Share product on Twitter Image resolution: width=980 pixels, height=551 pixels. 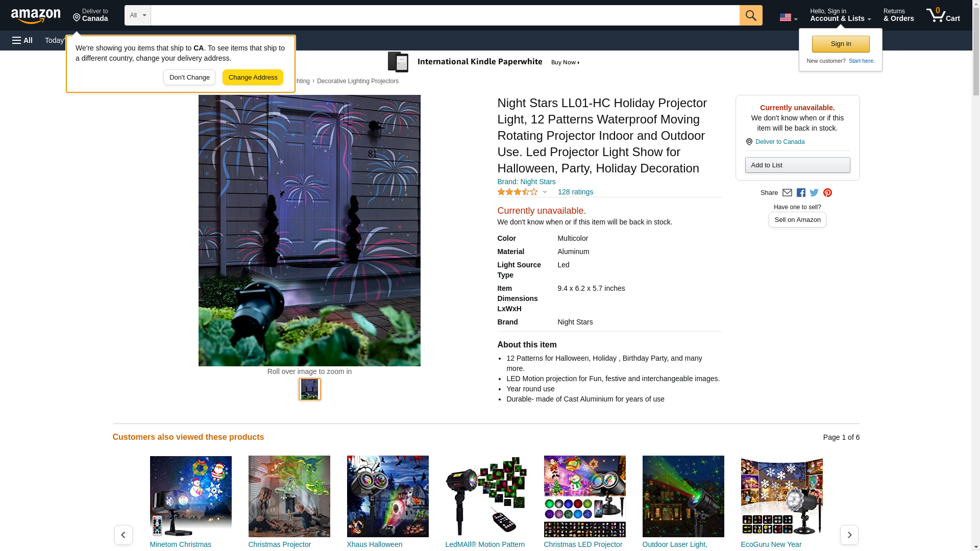(x=814, y=193)
